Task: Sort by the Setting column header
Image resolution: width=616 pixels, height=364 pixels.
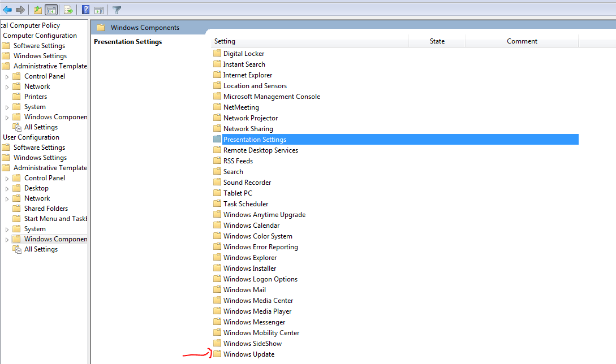Action: pyautogui.click(x=310, y=41)
